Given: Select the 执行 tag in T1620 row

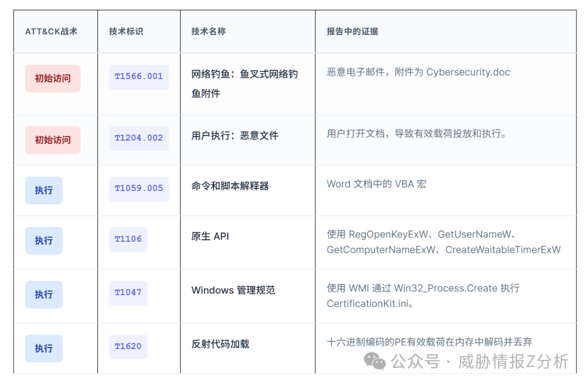Looking at the screenshot, I should tap(44, 348).
